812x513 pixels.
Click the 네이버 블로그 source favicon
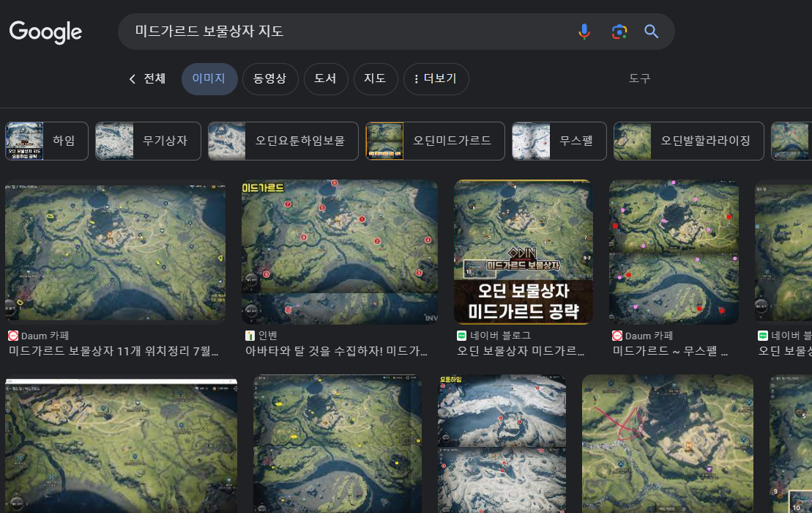461,336
